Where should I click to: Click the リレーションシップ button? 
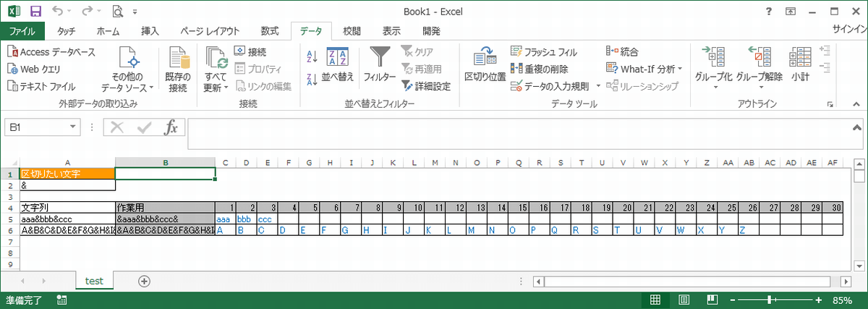642,86
